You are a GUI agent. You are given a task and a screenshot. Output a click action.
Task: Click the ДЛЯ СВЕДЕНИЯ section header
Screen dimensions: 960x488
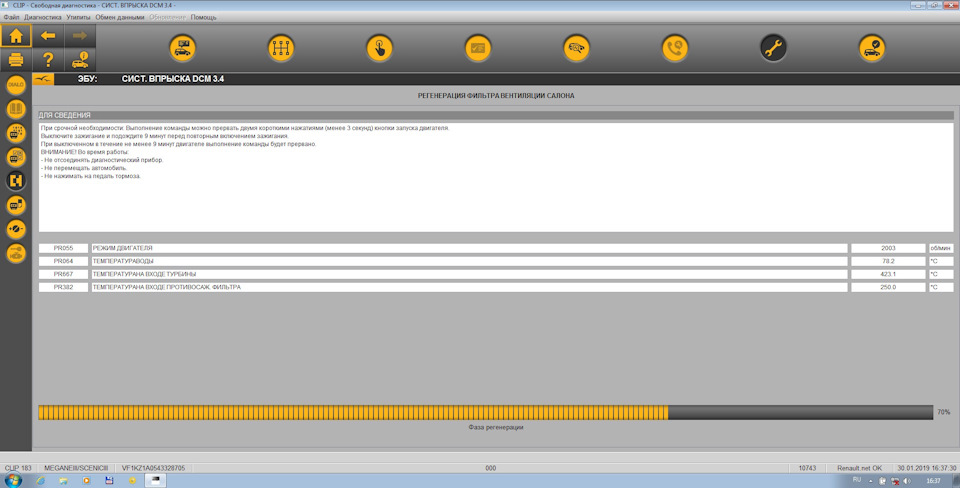[496, 115]
